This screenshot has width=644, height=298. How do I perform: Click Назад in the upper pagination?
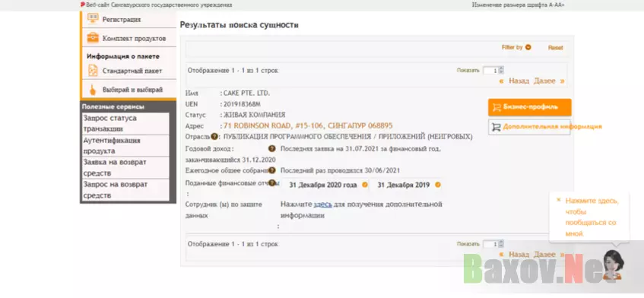coord(519,81)
